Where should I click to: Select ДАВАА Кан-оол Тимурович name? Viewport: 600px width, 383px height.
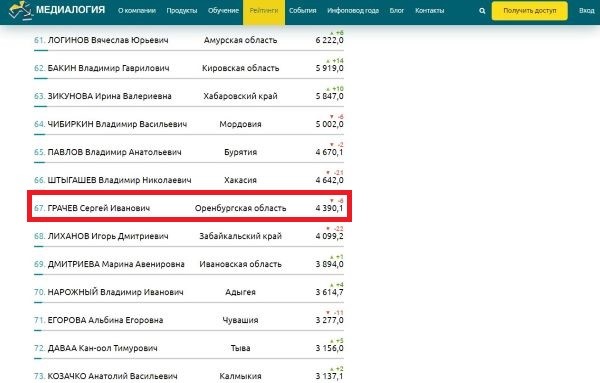click(103, 348)
